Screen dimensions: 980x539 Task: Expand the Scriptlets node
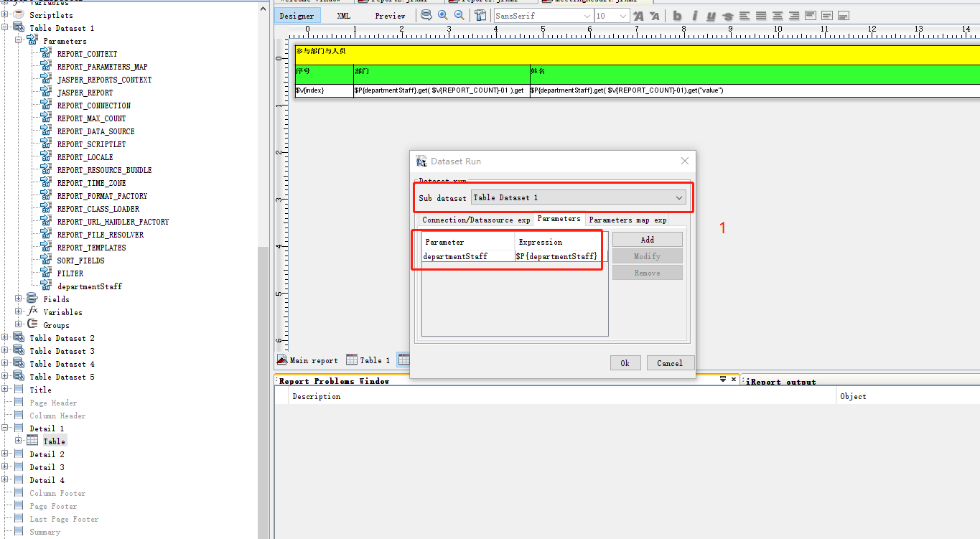[5, 15]
